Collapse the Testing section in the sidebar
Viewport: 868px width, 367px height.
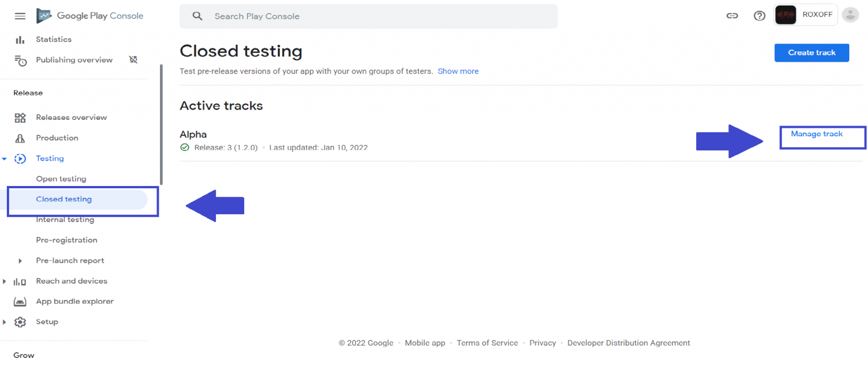click(x=5, y=158)
